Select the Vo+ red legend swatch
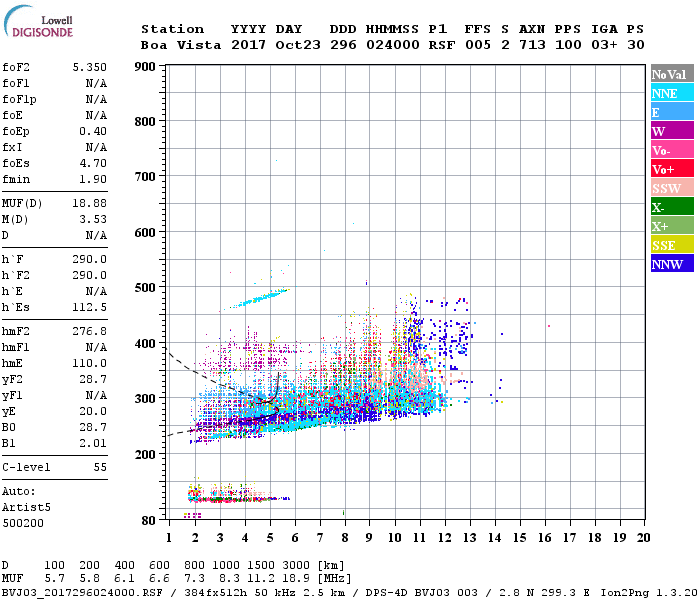The height and width of the screenshot is (600, 700). (x=672, y=169)
